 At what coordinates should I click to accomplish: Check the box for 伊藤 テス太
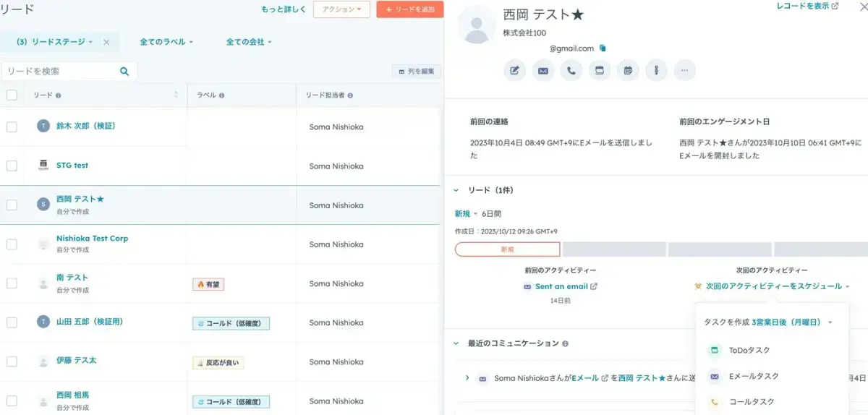(12, 361)
